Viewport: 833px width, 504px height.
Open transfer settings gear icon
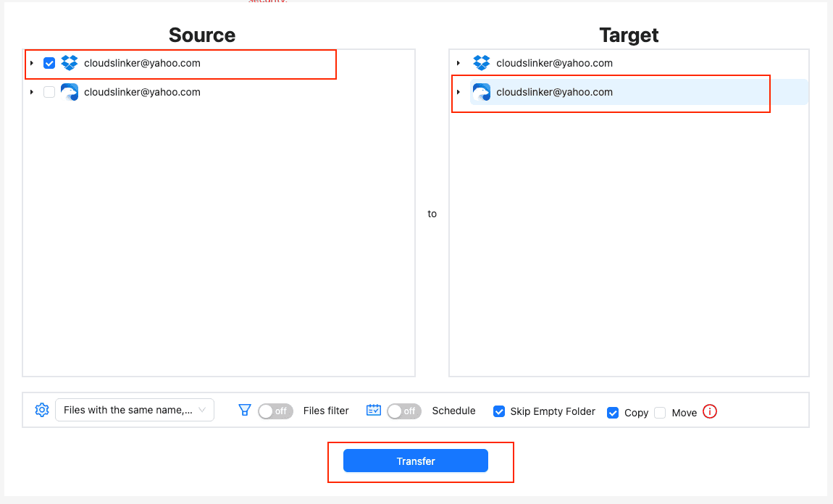coord(42,410)
